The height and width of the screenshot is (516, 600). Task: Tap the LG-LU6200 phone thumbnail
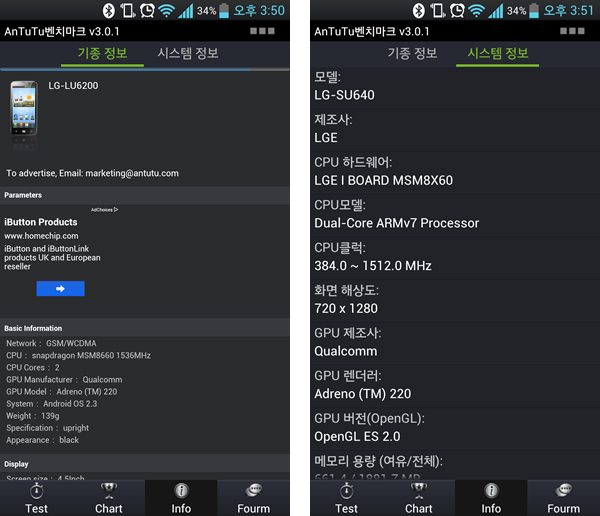24,108
